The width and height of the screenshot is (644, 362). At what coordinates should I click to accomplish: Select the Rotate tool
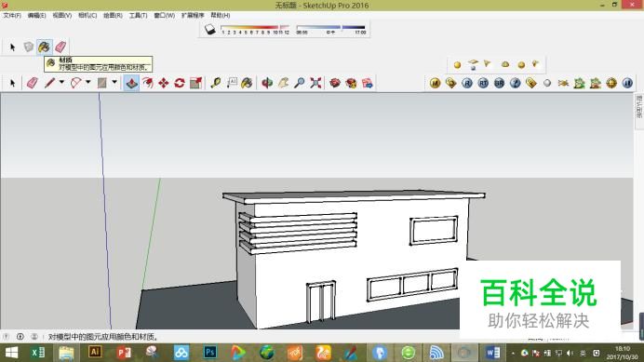coord(180,83)
